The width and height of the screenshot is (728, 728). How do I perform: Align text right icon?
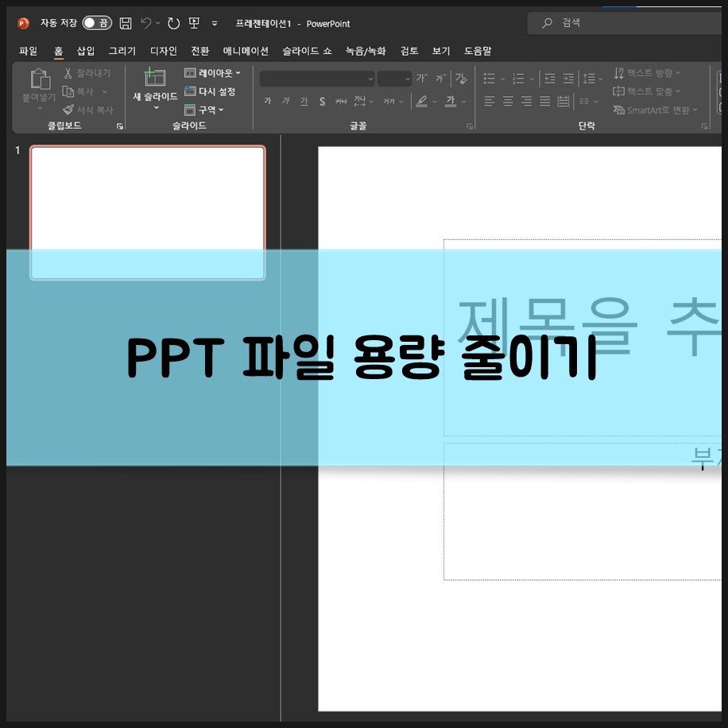(526, 101)
